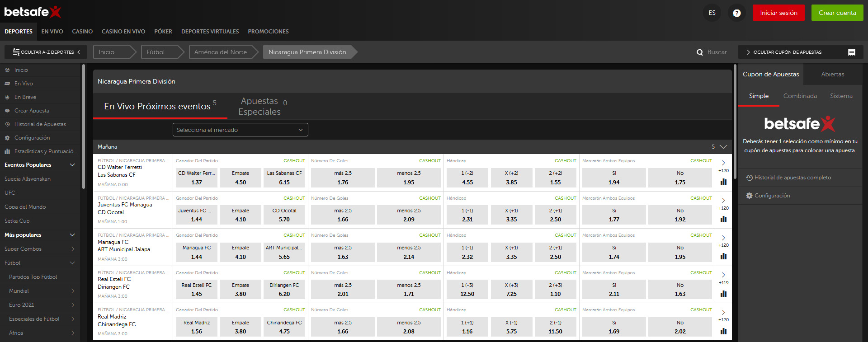Image resolution: width=868 pixels, height=342 pixels.
Task: Open statistics chart for Real Madriz match
Action: tap(723, 331)
